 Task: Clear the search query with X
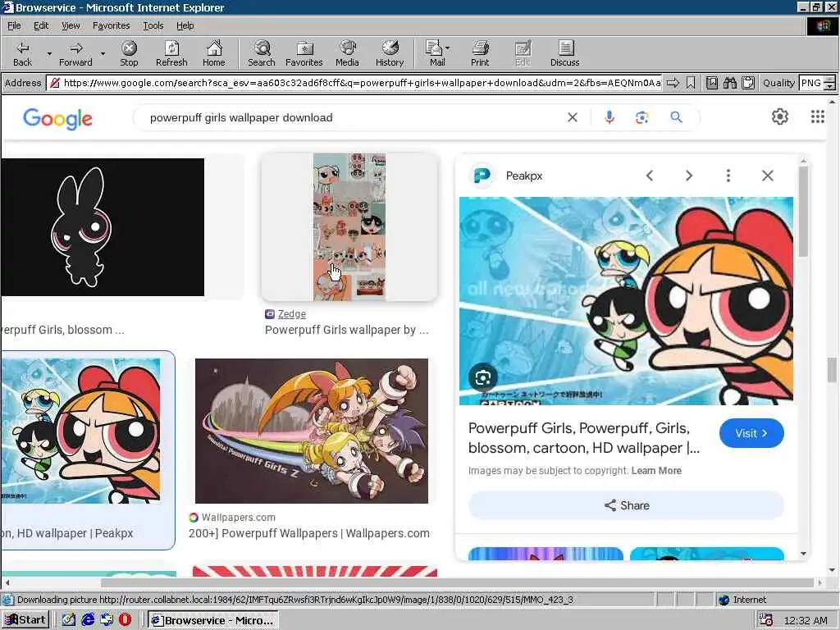(x=572, y=117)
